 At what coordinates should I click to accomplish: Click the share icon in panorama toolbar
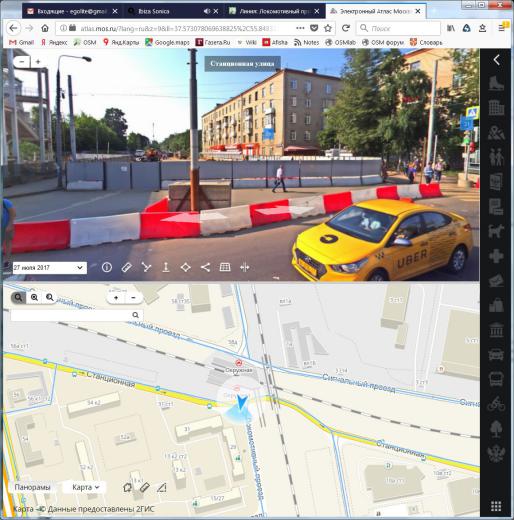(205, 267)
